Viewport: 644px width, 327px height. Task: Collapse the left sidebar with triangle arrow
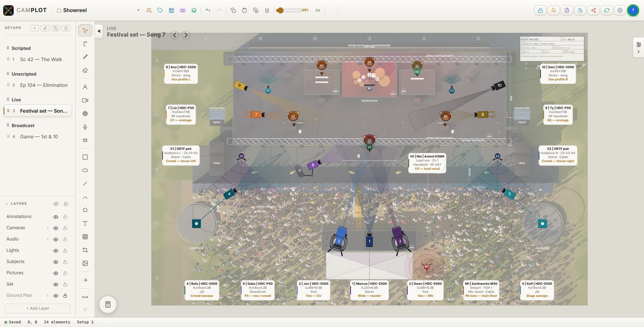(x=99, y=31)
